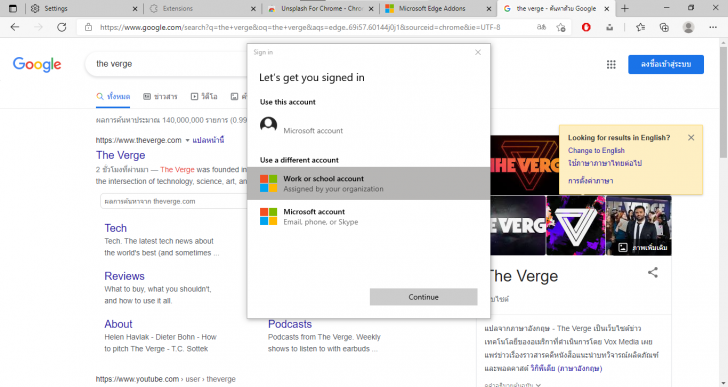Viewport: 728px width, 387px height.
Task: Open ภาพเพิ่มเติม more images thumbnail
Action: [638, 226]
